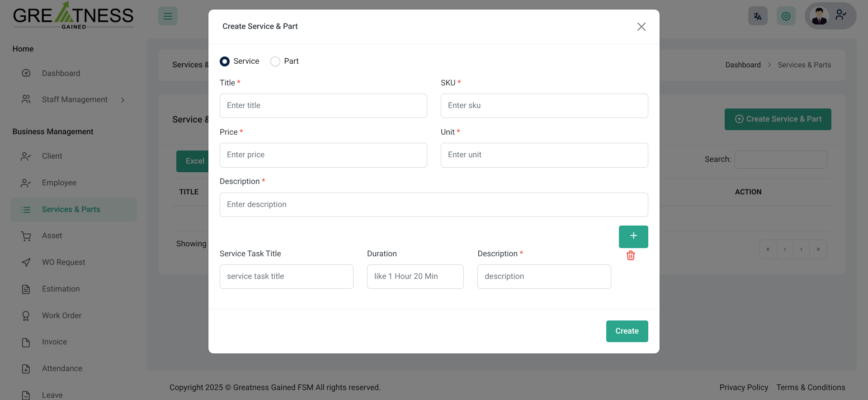
Task: Open the Privacy Policy link
Action: [x=744, y=387]
